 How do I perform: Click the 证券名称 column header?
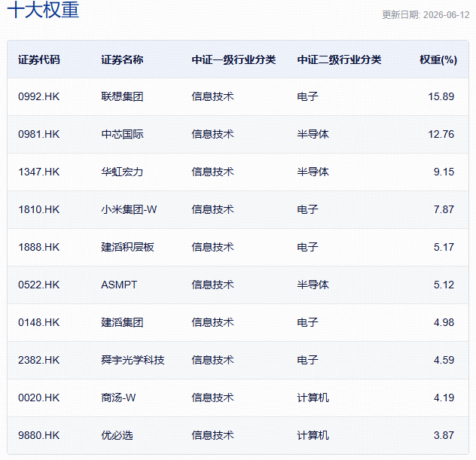(x=122, y=59)
